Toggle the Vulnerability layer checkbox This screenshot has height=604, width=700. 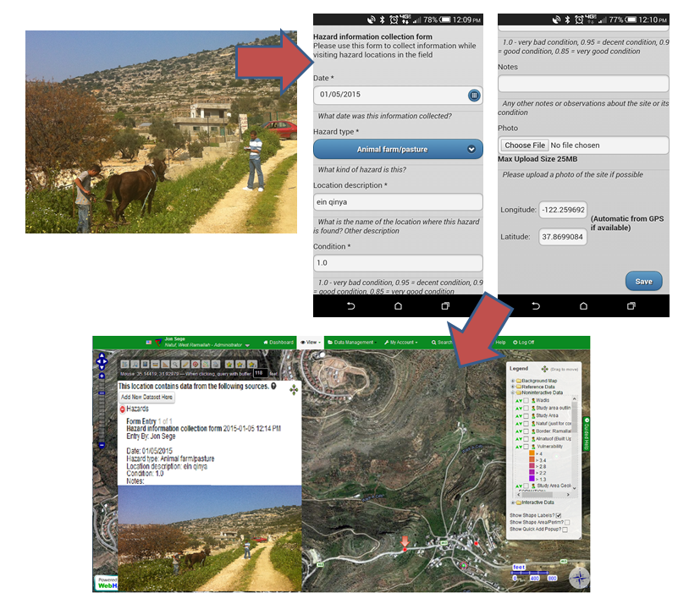[526, 446]
